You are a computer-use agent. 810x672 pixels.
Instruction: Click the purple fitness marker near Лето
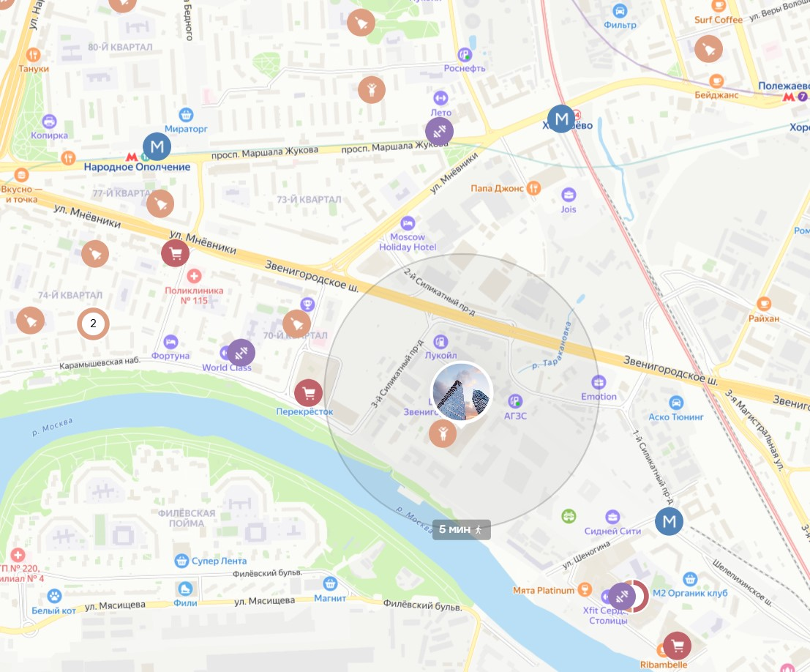tap(439, 131)
